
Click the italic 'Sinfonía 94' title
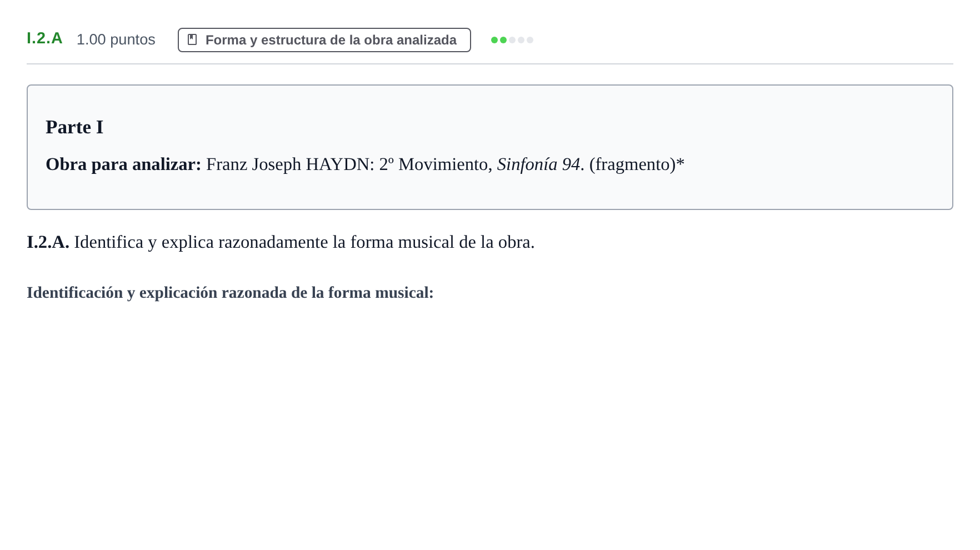click(538, 164)
